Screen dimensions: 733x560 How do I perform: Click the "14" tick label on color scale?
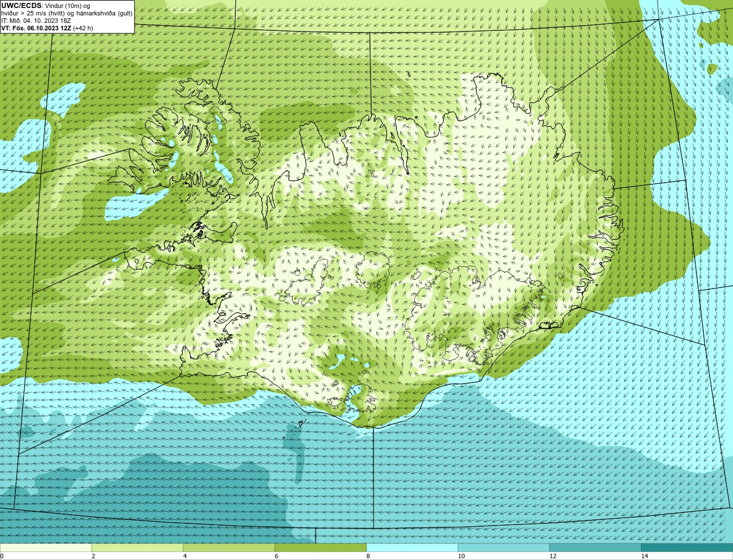(644, 556)
